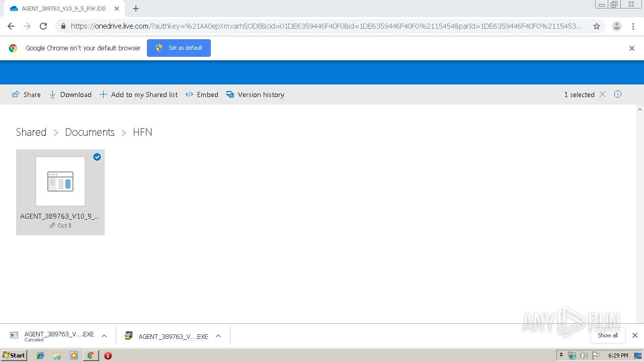Show hidden tray icons arrow
This screenshot has height=362, width=644.
tap(561, 355)
